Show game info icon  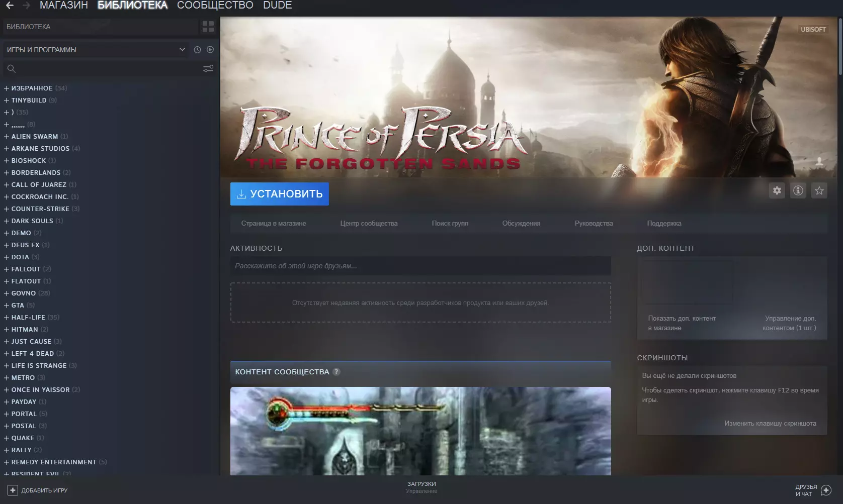[798, 190]
